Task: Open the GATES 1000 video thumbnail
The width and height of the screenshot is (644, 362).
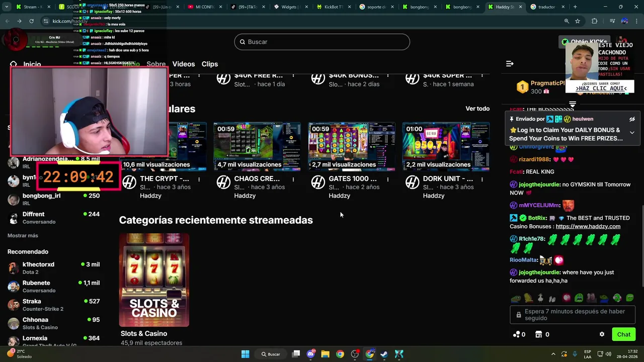Action: click(352, 146)
